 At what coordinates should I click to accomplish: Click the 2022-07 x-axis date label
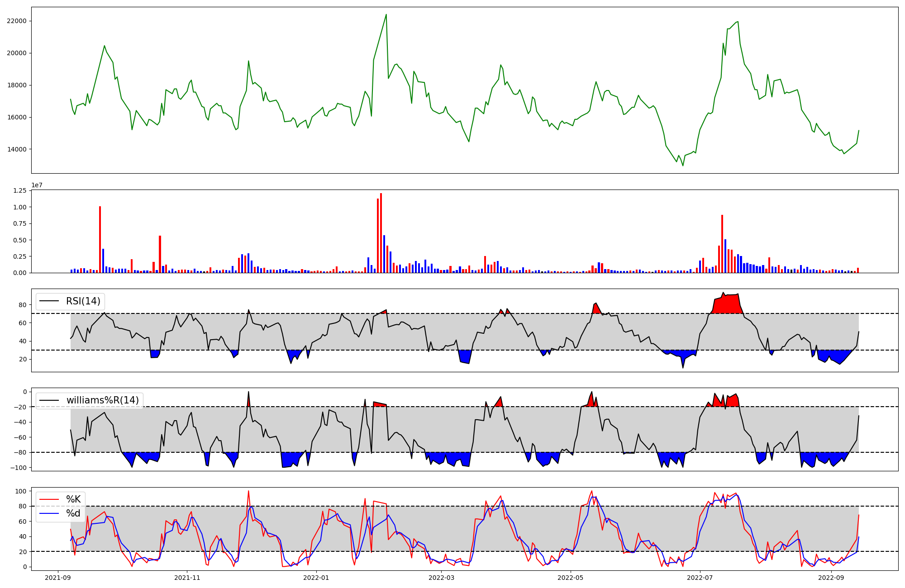[x=700, y=578]
